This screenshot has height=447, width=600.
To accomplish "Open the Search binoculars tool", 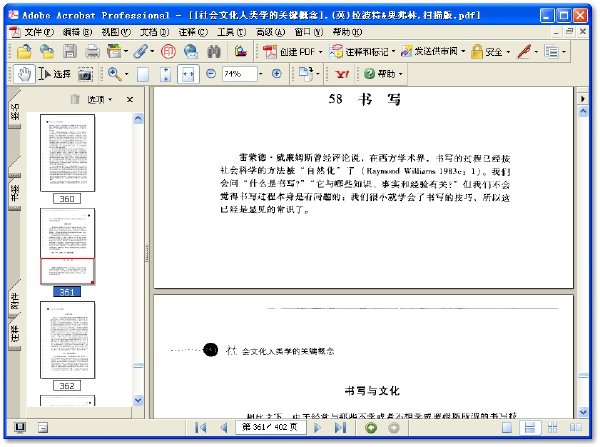I will point(214,51).
